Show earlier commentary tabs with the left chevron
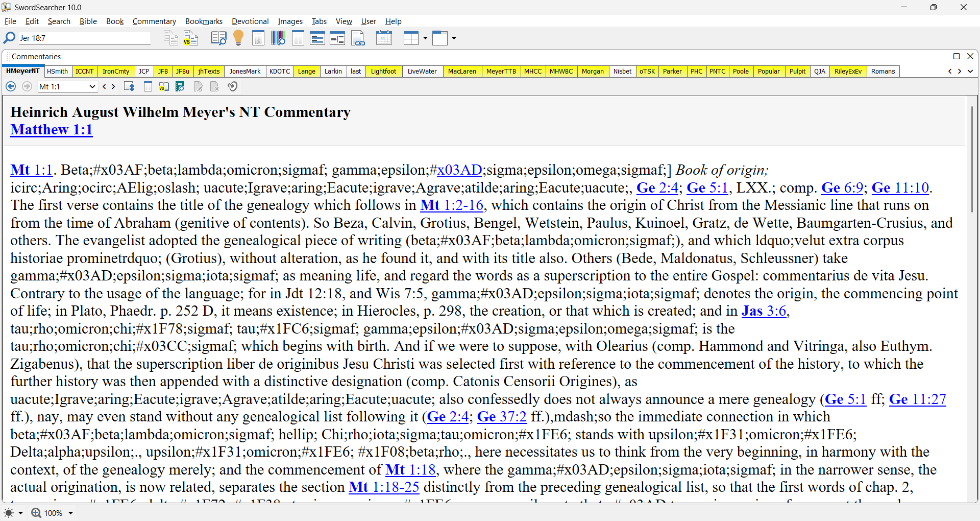Screen dimensions: 980x521 click(950, 71)
